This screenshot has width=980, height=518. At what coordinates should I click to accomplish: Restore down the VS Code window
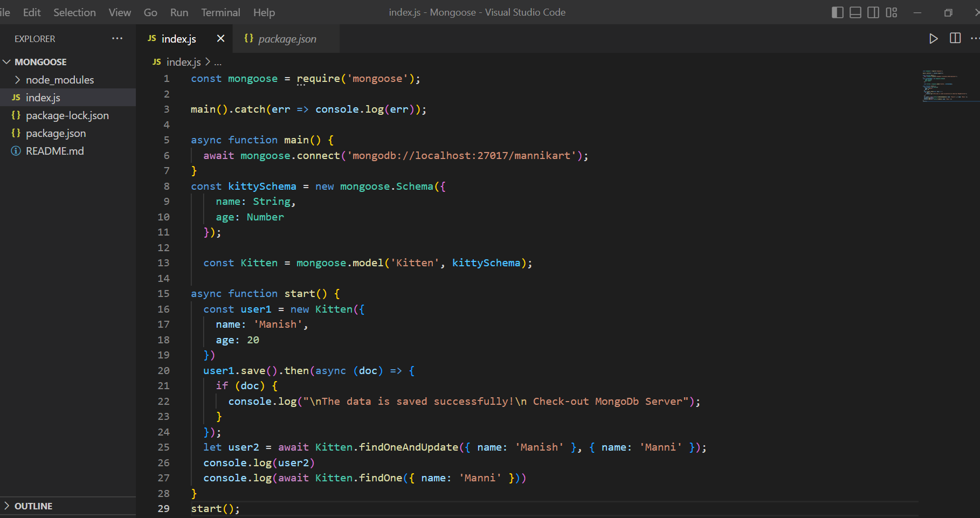pos(948,12)
